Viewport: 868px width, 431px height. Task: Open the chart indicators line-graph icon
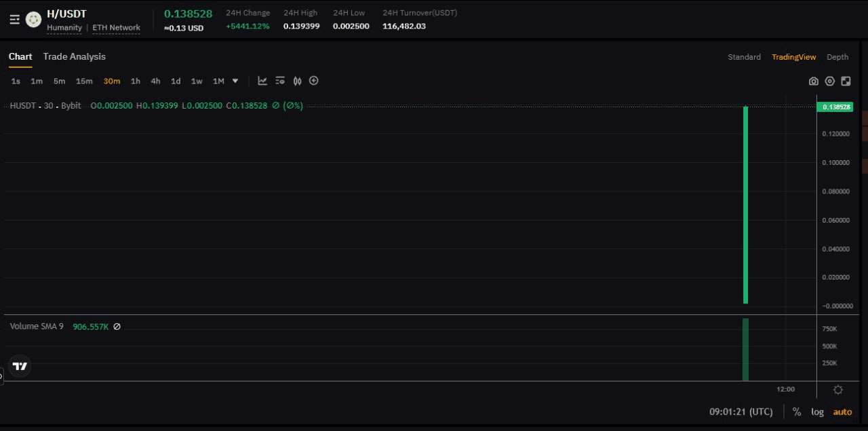pyautogui.click(x=262, y=81)
